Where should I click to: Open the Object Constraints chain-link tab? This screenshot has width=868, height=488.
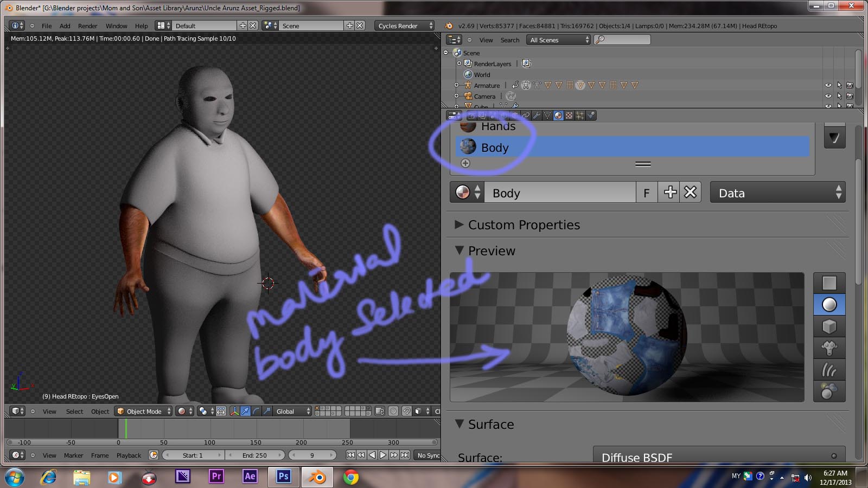[x=526, y=115]
